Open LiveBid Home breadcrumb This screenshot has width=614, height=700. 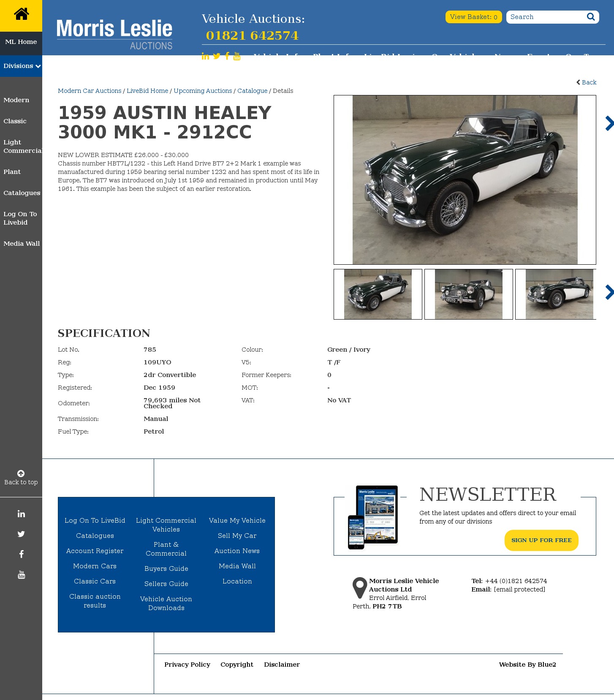(x=147, y=91)
